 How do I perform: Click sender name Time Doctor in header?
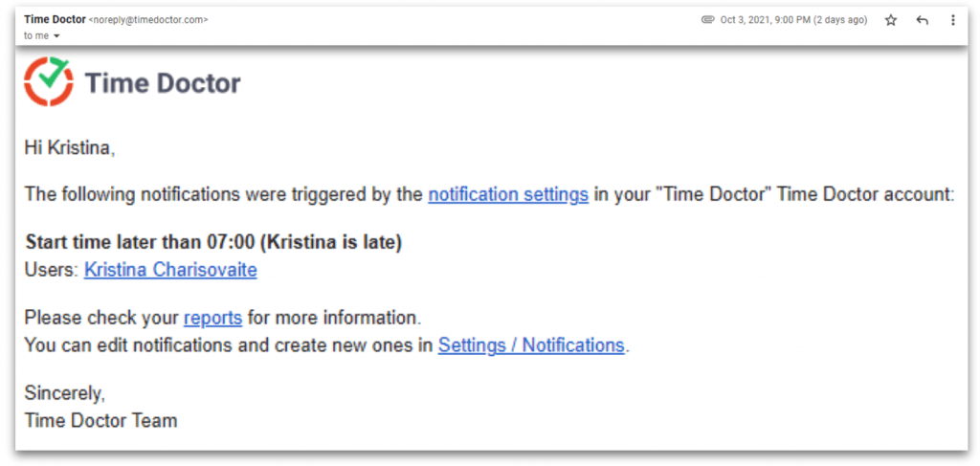(x=55, y=19)
